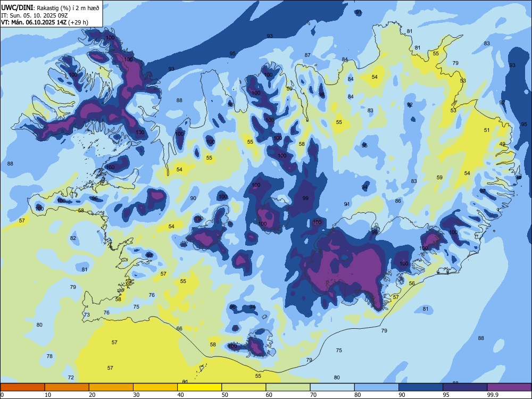The height and width of the screenshot is (399, 532).
Task: Click the legend scale label '0'
Action: tap(2, 395)
